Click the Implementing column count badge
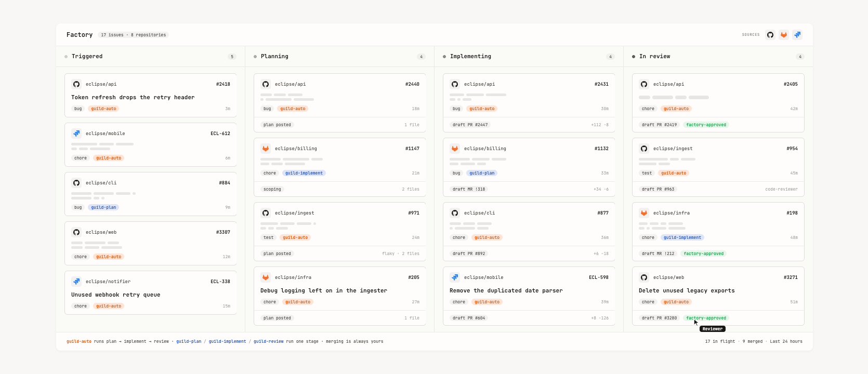The width and height of the screenshot is (868, 374). [x=611, y=57]
